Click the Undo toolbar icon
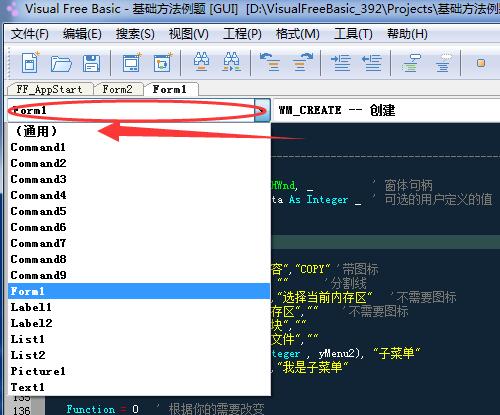Screen dimensions: 500x415 (269, 62)
